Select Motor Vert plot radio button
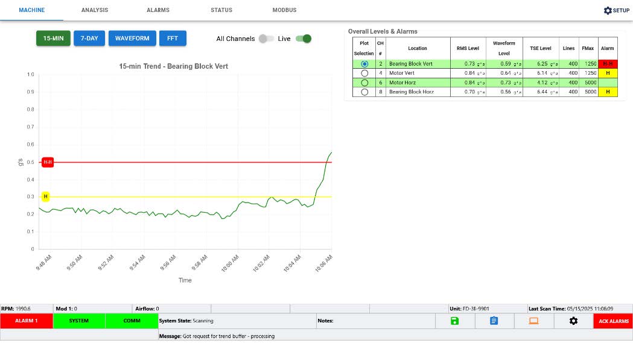 (364, 73)
